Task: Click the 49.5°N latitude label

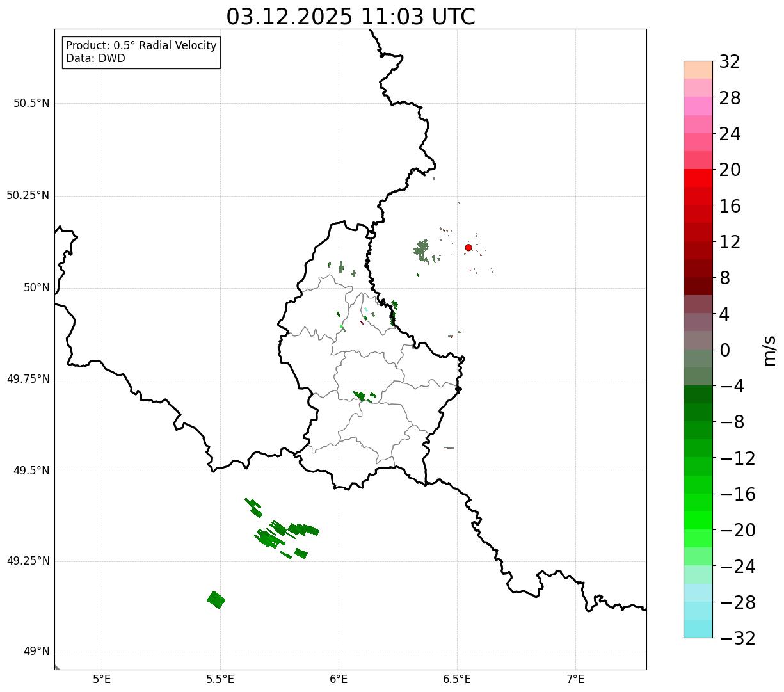Action: 31,471
